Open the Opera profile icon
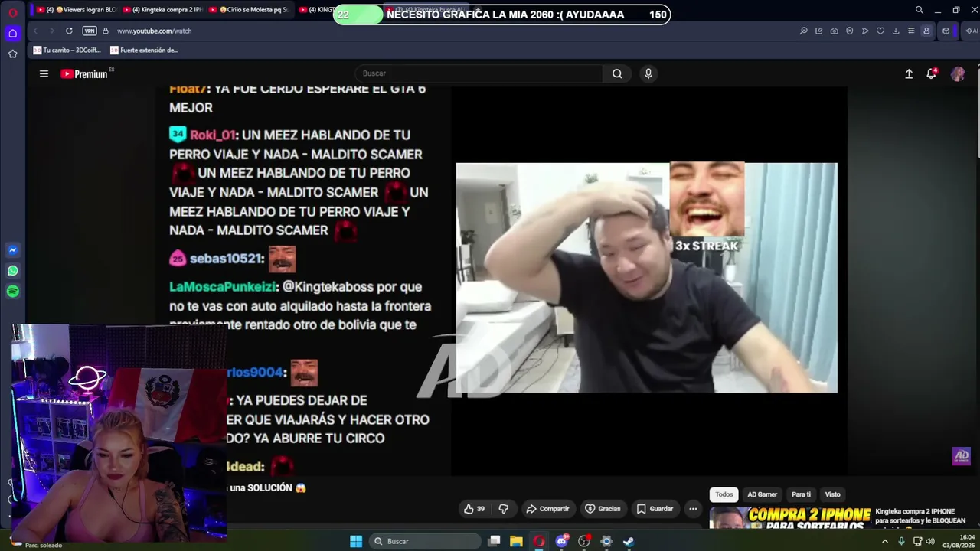The image size is (980, 551). point(926,31)
